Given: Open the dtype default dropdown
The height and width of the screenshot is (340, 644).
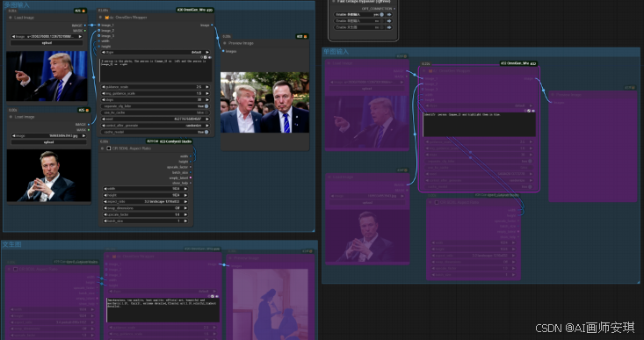Looking at the screenshot, I should [x=156, y=52].
